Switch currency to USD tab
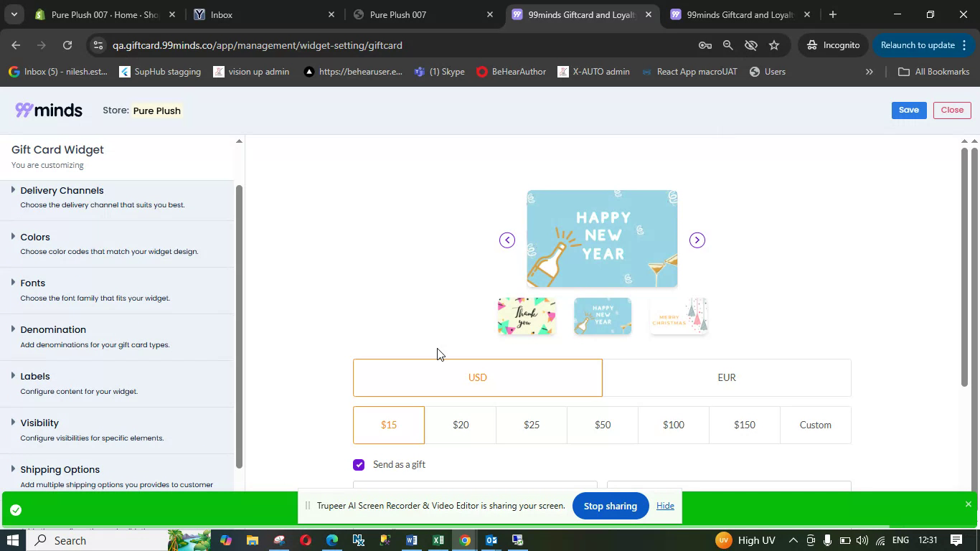980x551 pixels. point(478,377)
